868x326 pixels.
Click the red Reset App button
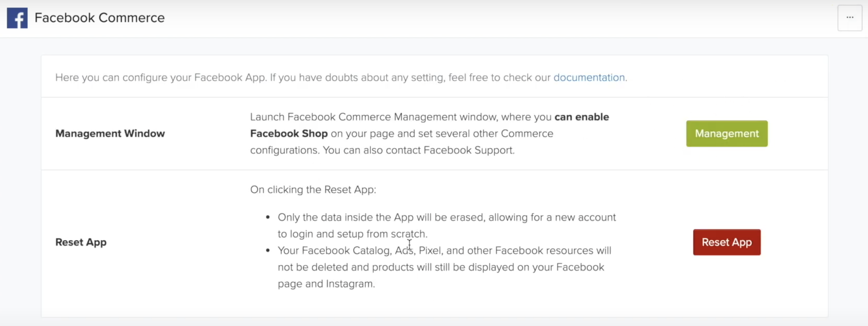point(727,242)
